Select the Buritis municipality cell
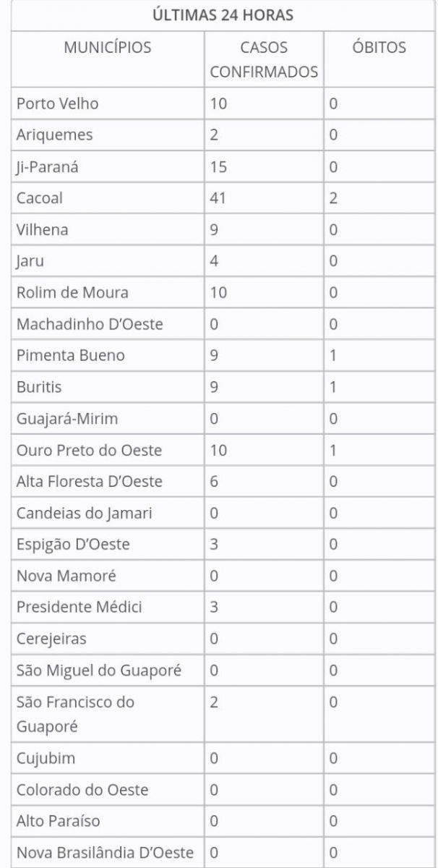 pyautogui.click(x=39, y=387)
